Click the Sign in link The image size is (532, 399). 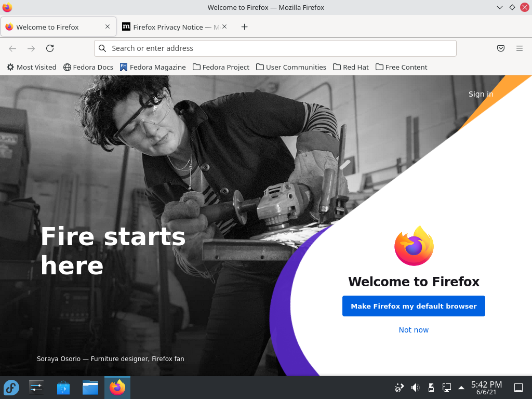pyautogui.click(x=481, y=94)
